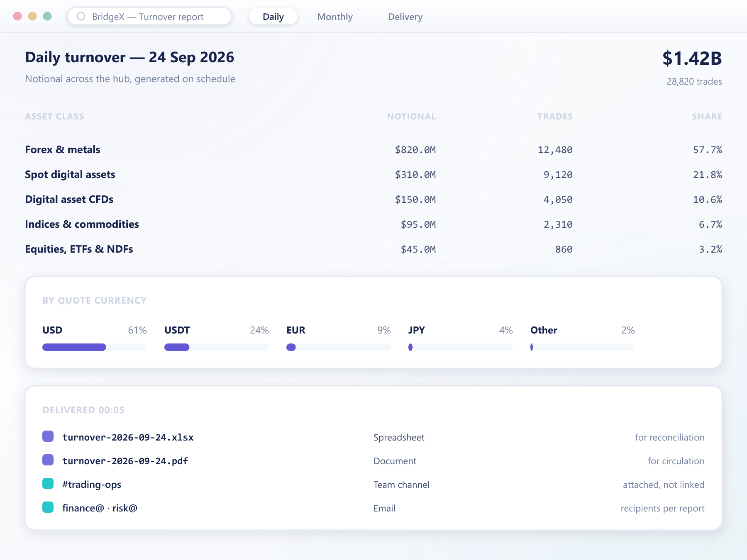Screen dimensions: 747x560
Task: Click the EUR share progress bar
Action: tap(339, 347)
